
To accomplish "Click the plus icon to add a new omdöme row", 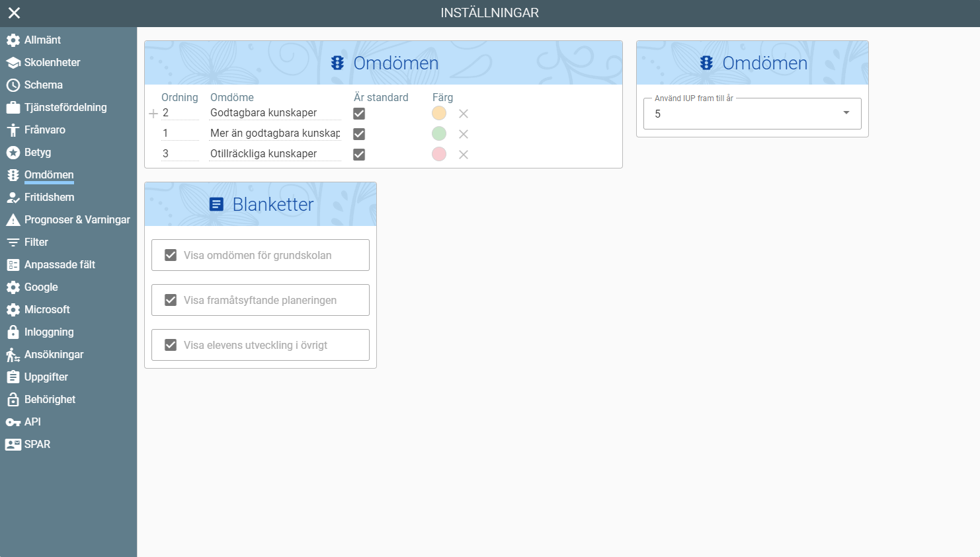I will [x=153, y=114].
